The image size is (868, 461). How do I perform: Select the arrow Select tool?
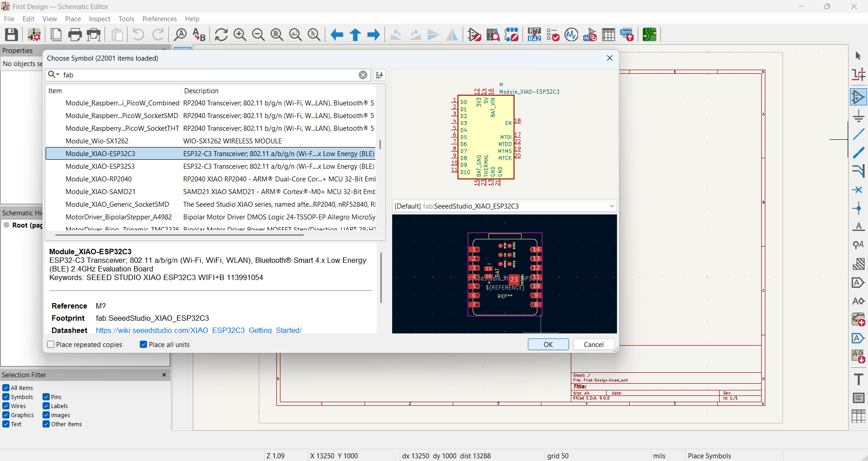(x=858, y=56)
